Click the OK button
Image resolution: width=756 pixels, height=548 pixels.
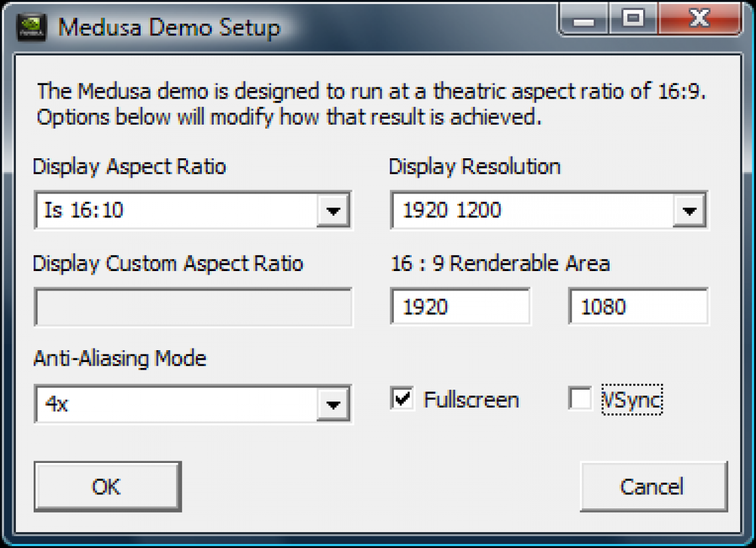[x=107, y=487]
